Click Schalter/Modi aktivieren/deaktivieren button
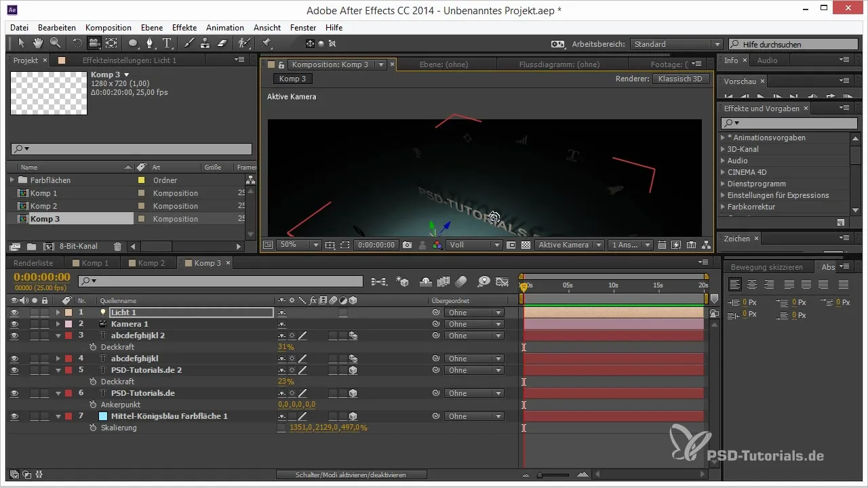868x488 pixels. (x=351, y=474)
